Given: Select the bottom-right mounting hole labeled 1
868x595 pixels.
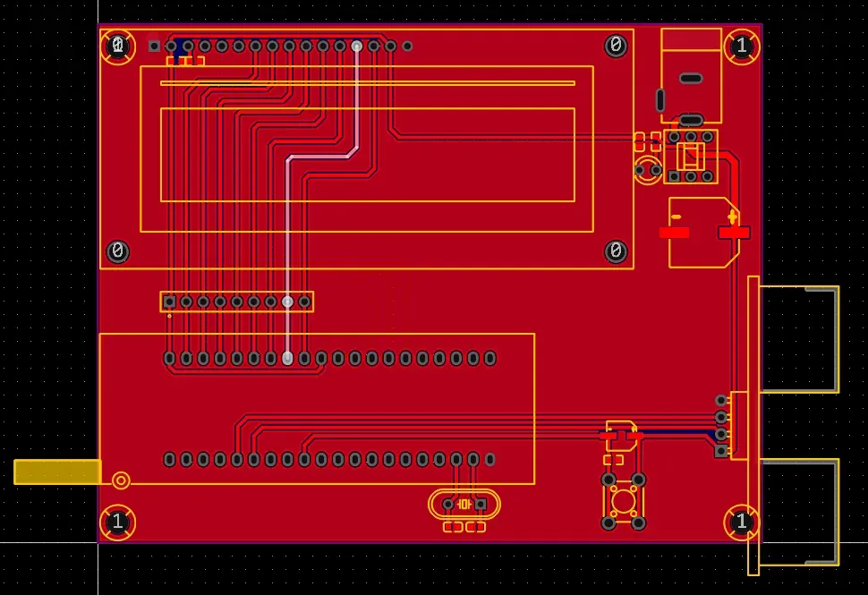Looking at the screenshot, I should 742,522.
